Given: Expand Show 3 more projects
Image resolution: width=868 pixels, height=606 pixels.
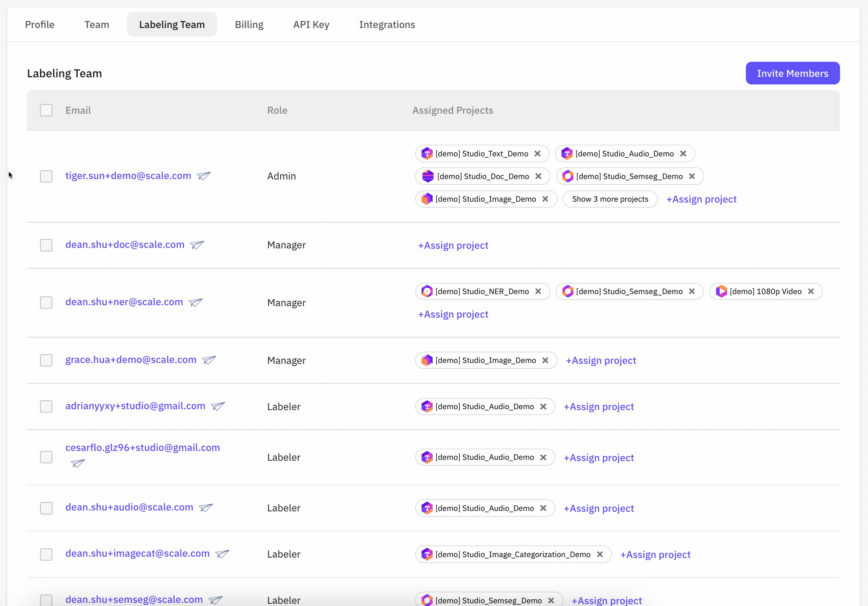Looking at the screenshot, I should point(610,199).
